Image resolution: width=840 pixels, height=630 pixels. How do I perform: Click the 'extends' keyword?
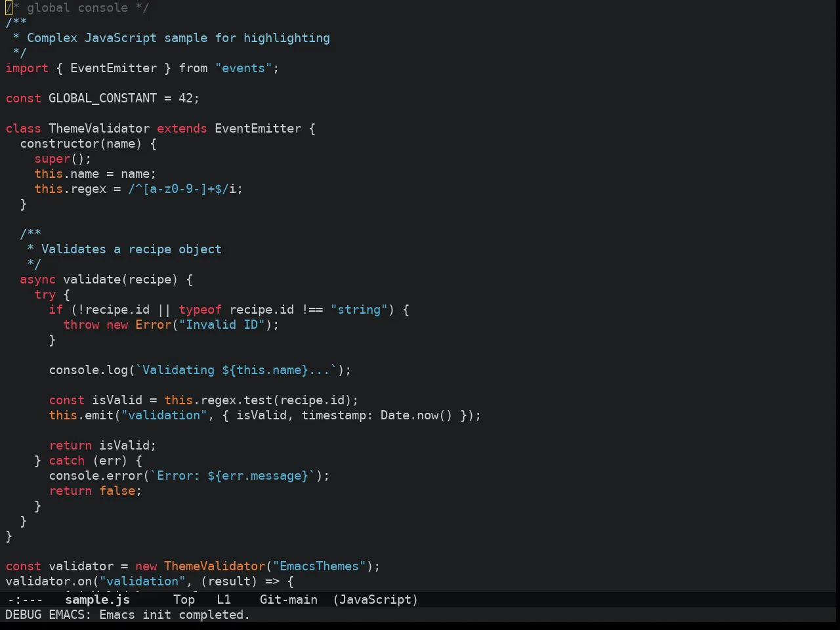(x=182, y=129)
